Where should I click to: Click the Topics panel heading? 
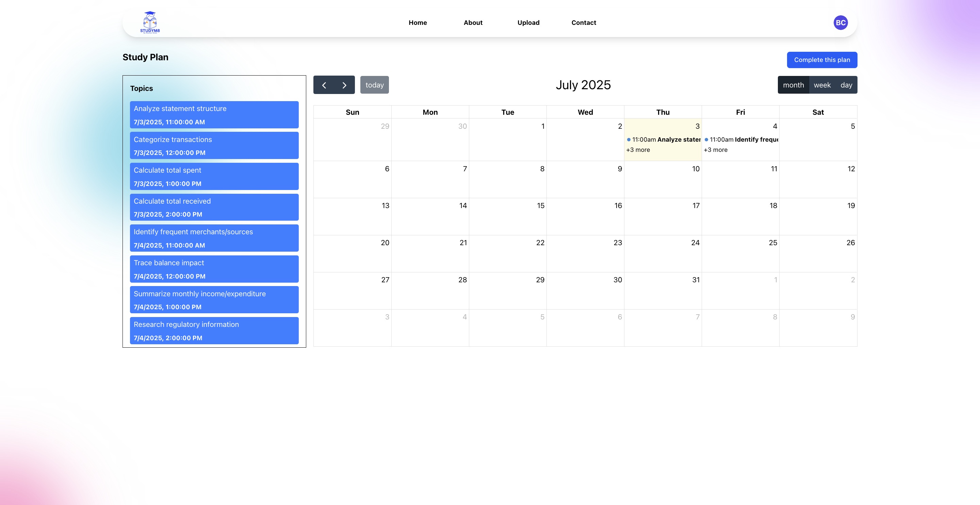142,88
